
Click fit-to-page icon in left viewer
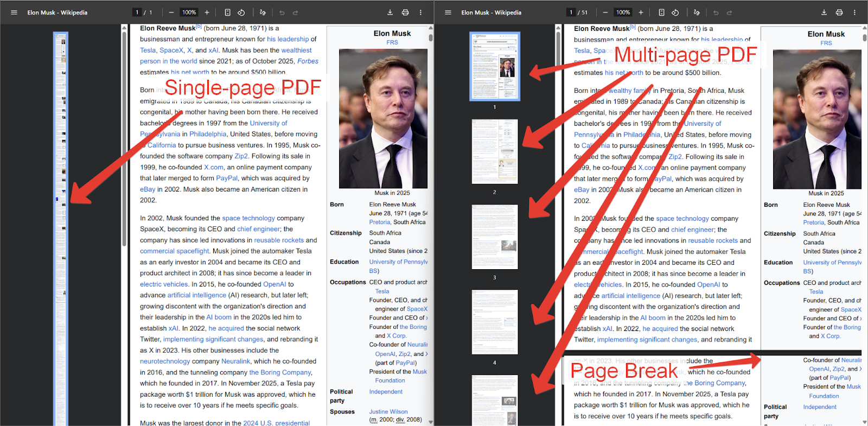point(228,12)
